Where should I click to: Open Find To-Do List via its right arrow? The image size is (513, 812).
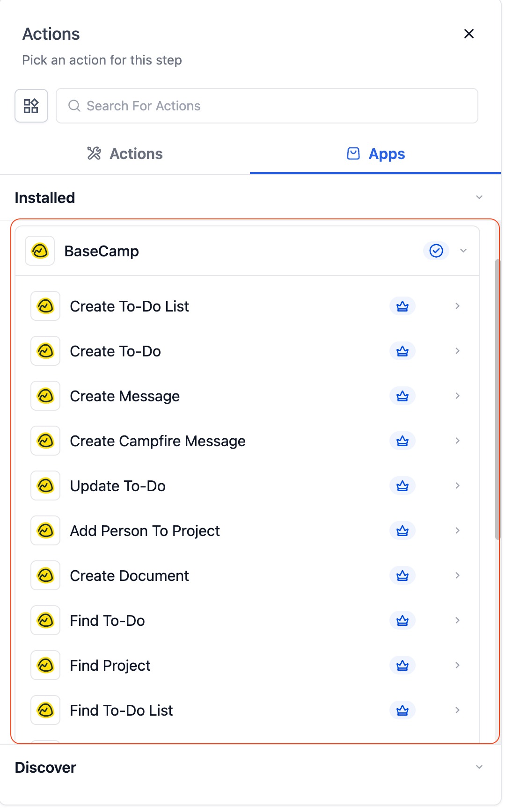[457, 710]
